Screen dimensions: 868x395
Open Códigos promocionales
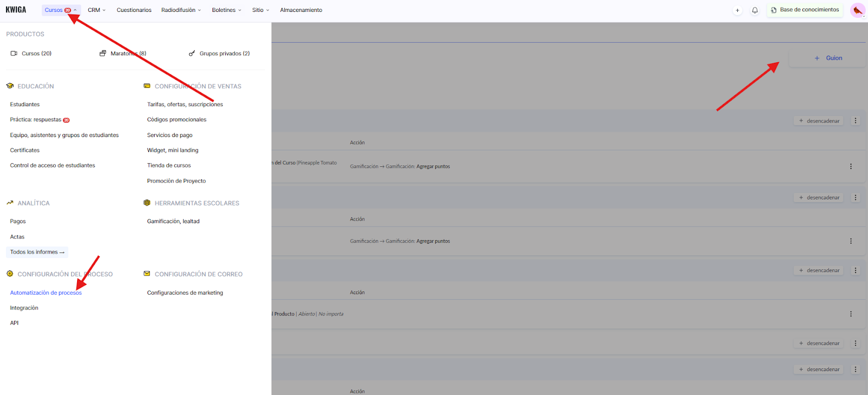[x=177, y=120]
